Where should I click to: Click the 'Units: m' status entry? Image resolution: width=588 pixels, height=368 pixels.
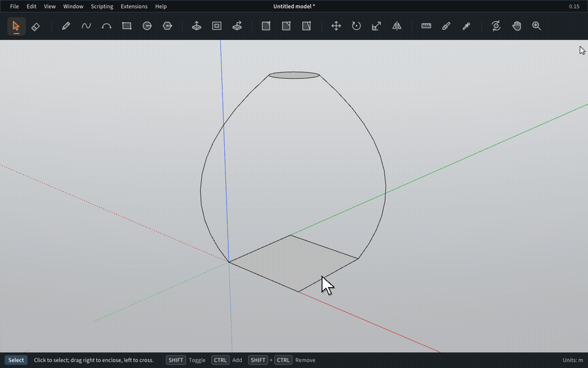click(573, 360)
